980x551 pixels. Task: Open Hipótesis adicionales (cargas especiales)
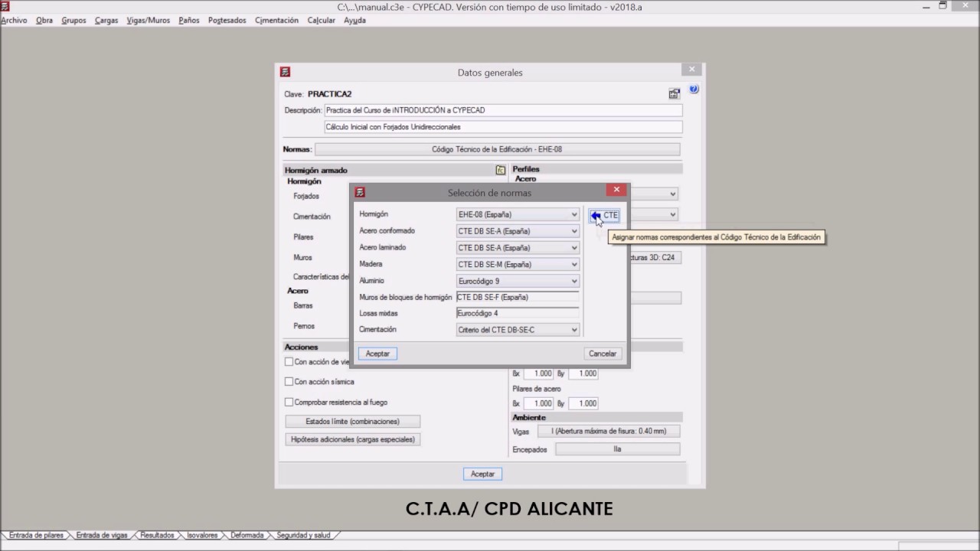click(x=352, y=439)
